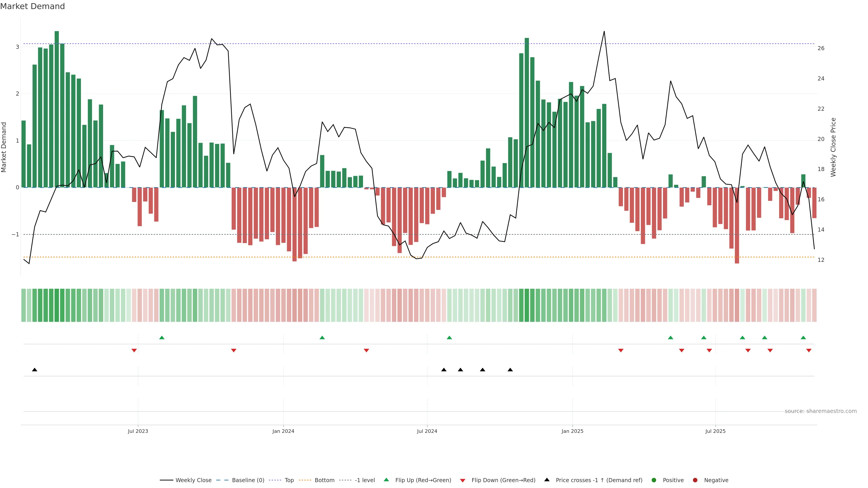Click the source: sharemaestro.com text

821,411
